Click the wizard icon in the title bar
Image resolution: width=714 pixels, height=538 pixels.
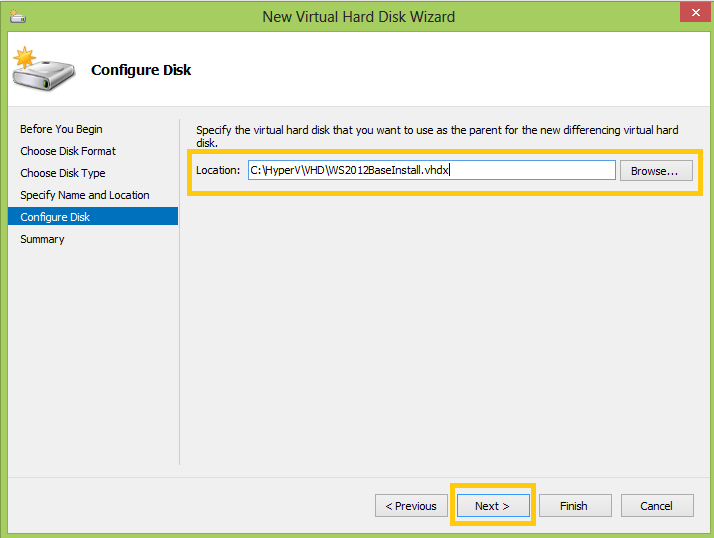point(18,17)
